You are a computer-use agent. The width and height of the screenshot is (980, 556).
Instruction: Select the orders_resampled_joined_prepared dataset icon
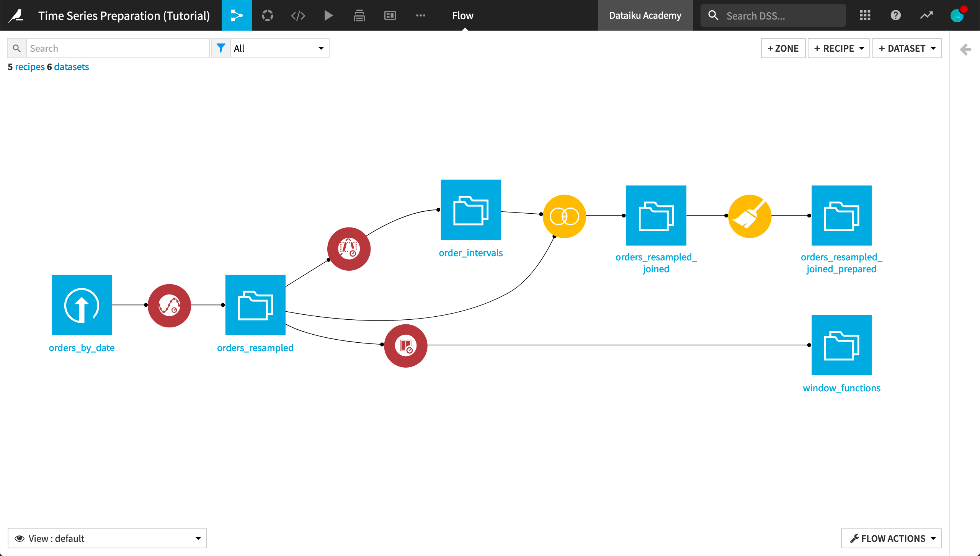(x=841, y=216)
